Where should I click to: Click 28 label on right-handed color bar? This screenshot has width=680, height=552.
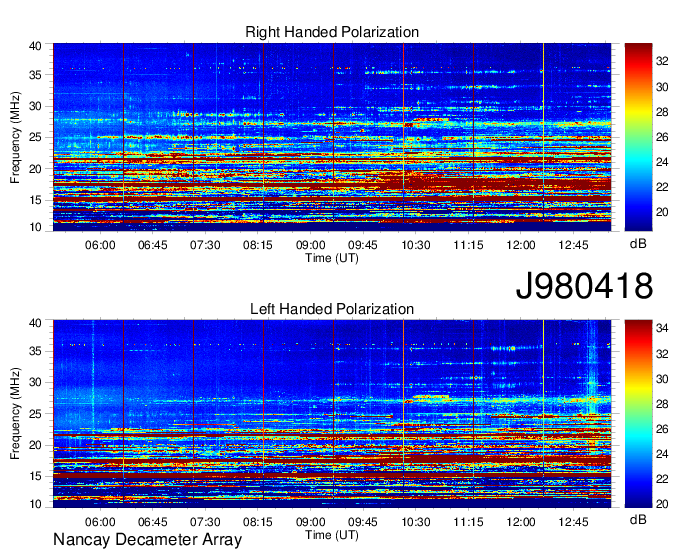click(x=662, y=112)
